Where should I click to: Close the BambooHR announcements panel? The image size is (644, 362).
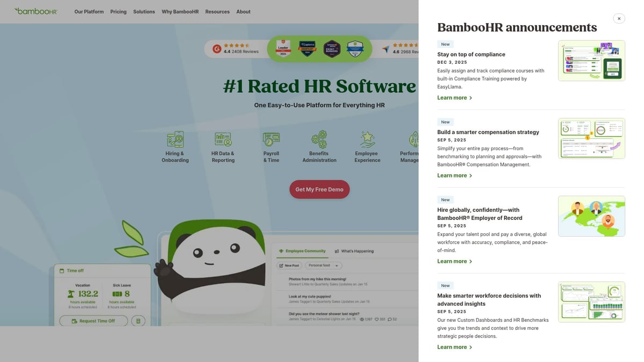tap(619, 18)
